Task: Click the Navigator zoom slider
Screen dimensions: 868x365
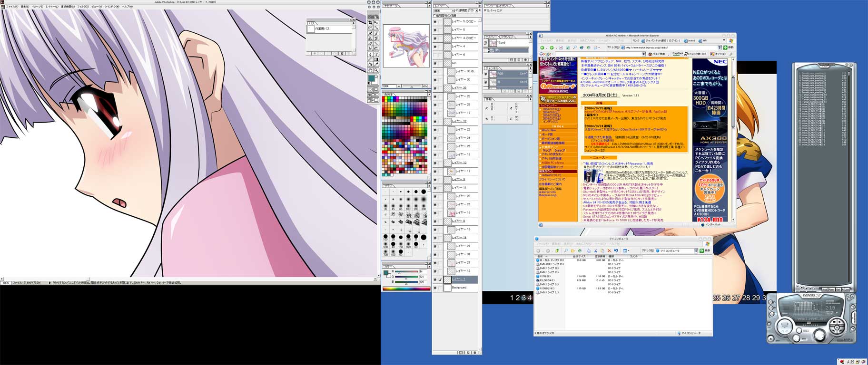Action: pyautogui.click(x=412, y=86)
